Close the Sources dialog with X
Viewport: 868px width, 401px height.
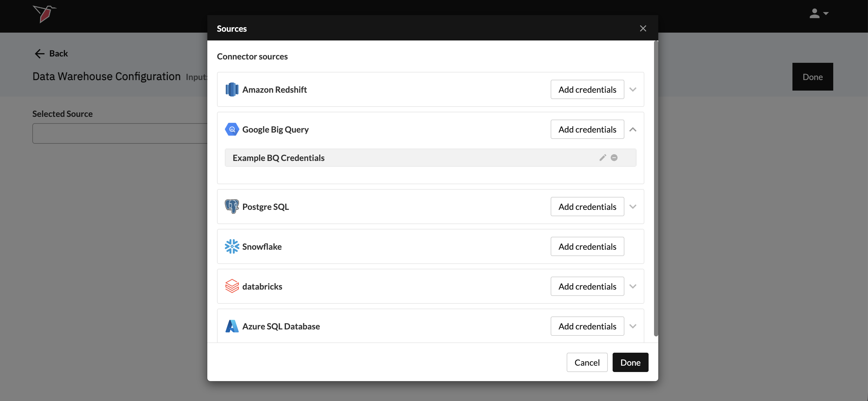[643, 28]
